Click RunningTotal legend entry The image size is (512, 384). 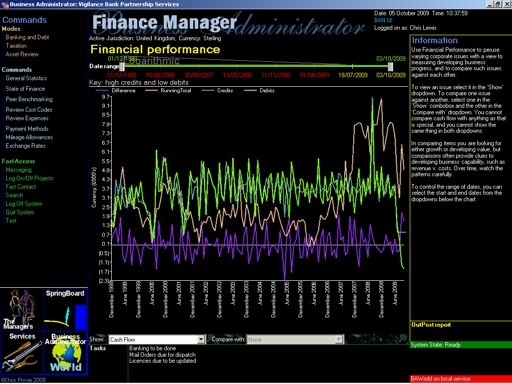(168, 91)
